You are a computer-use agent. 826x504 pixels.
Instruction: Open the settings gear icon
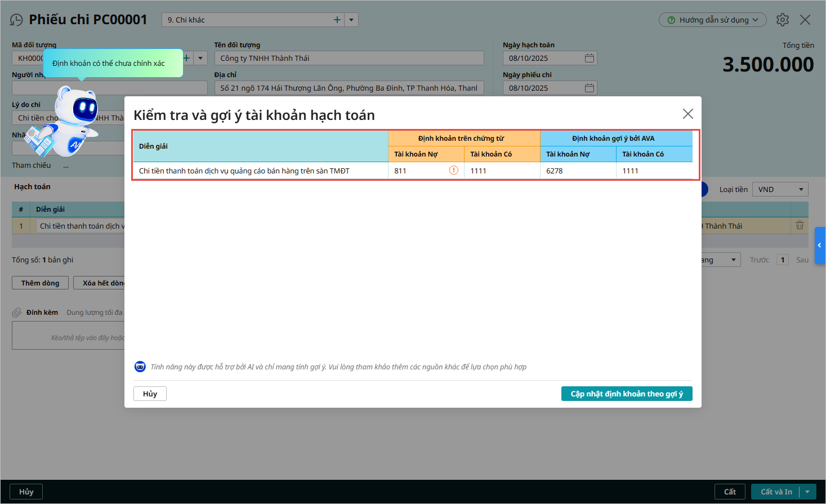click(x=782, y=20)
